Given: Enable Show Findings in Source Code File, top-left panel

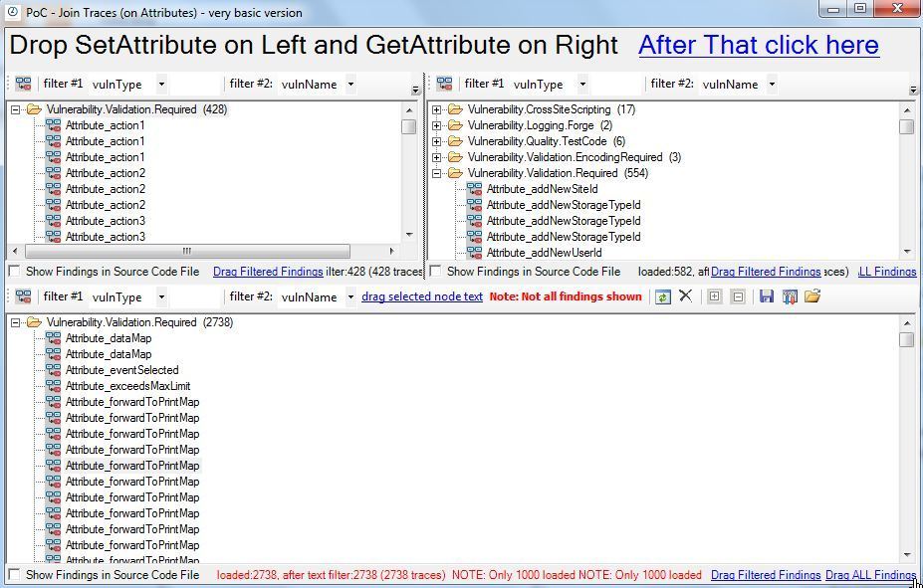Looking at the screenshot, I should coord(14,272).
